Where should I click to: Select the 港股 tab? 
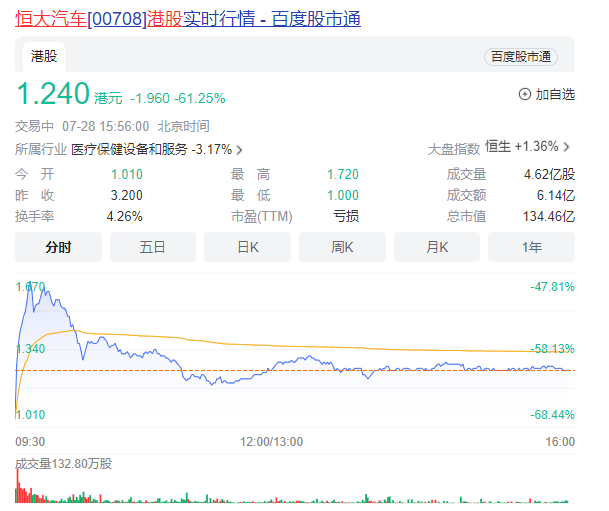tap(44, 57)
